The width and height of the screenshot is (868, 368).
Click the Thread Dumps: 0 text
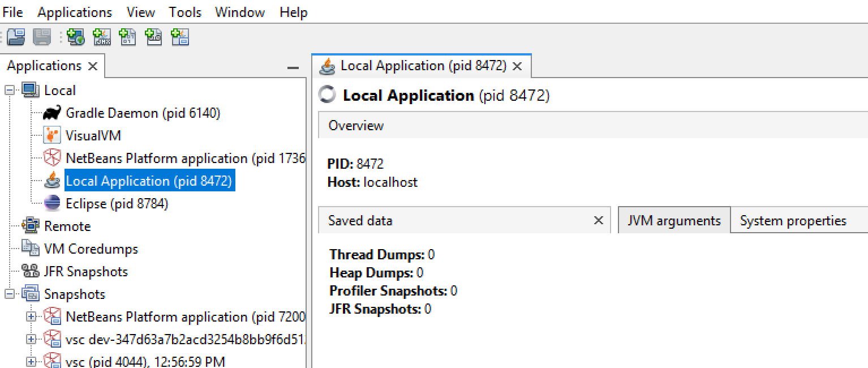(382, 255)
